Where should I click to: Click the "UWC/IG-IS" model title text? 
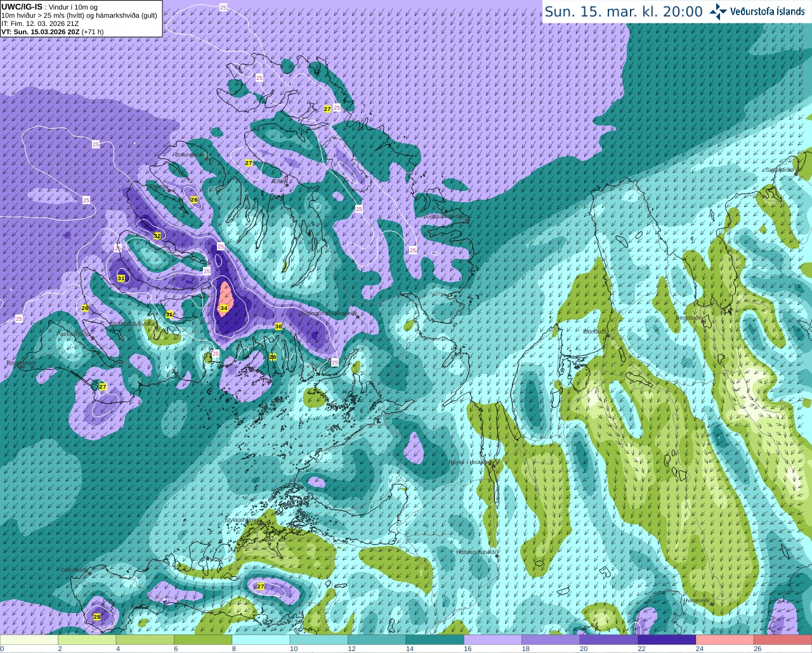pos(22,6)
